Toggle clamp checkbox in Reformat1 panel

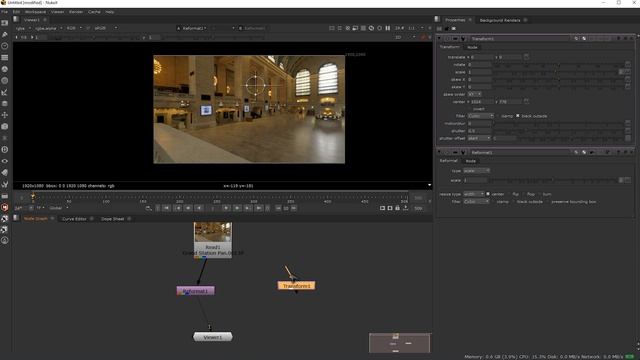click(x=493, y=202)
